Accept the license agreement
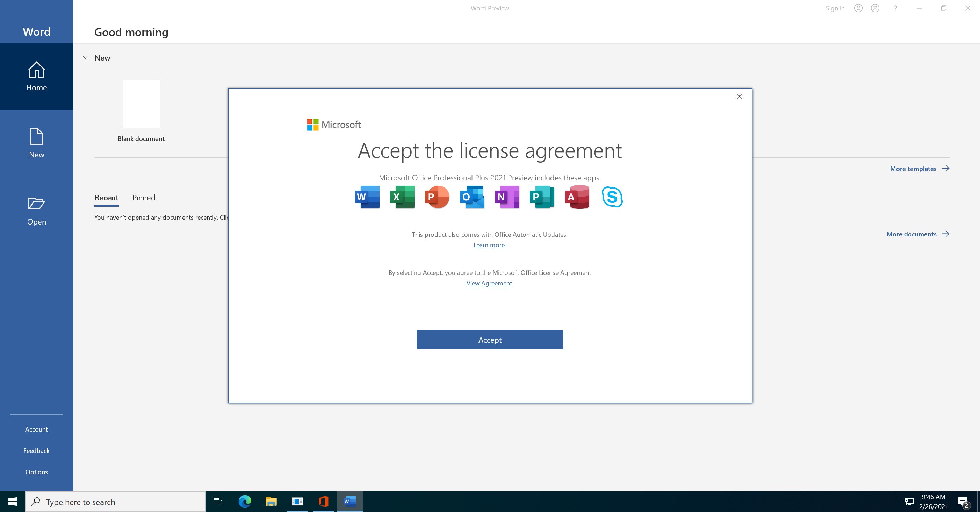The height and width of the screenshot is (512, 980). click(490, 340)
